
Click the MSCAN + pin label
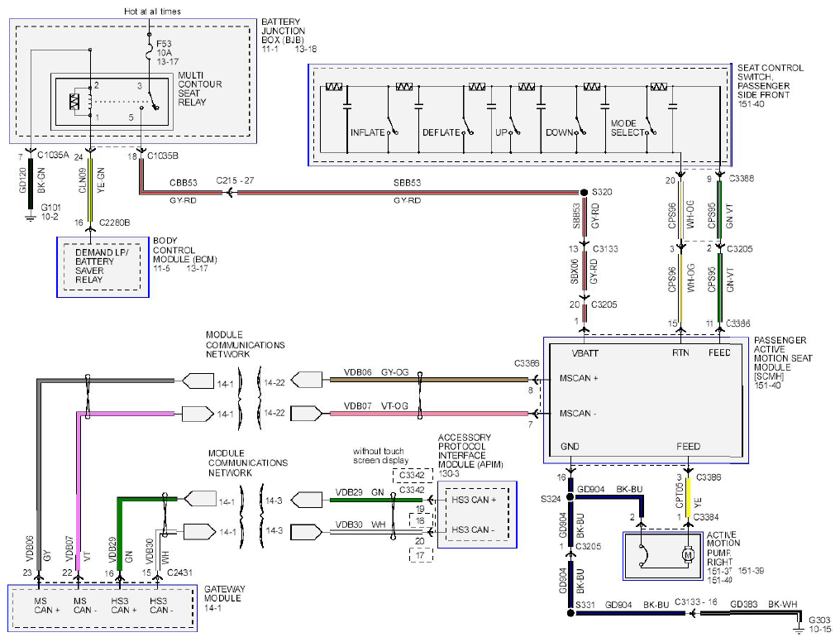[579, 378]
